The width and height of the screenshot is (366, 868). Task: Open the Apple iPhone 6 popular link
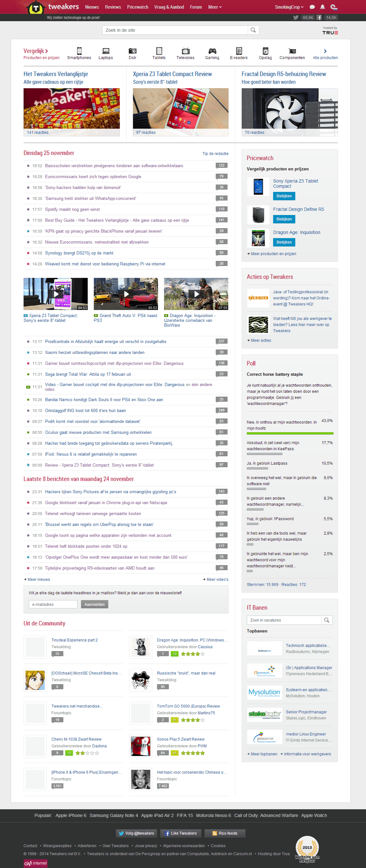coord(71,815)
